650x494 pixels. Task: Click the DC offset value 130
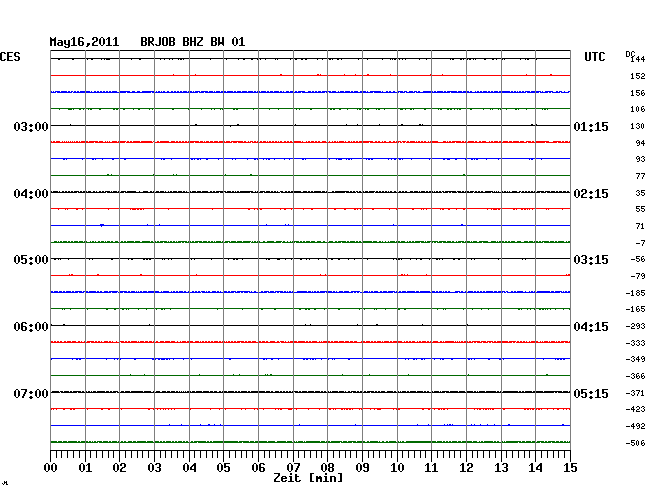638,126
